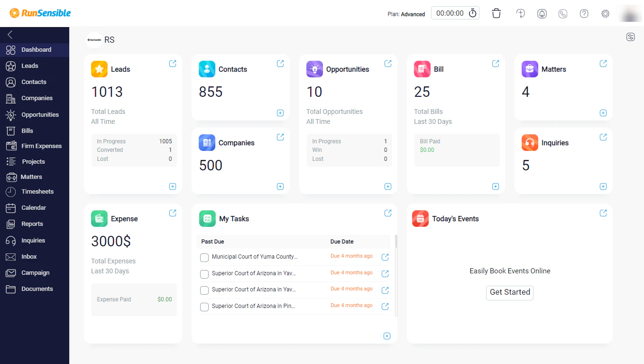The image size is (644, 364).
Task: Open the Leads section in the sidebar
Action: (29, 65)
